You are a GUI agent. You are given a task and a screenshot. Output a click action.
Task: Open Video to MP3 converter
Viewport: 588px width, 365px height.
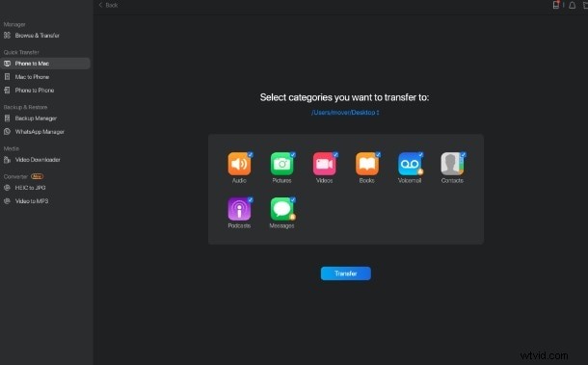(x=32, y=201)
